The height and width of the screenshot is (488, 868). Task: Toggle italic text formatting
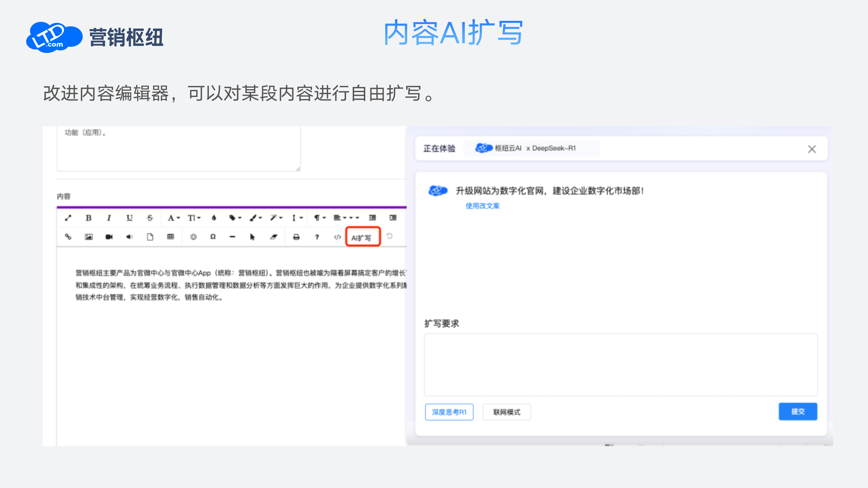tap(109, 218)
